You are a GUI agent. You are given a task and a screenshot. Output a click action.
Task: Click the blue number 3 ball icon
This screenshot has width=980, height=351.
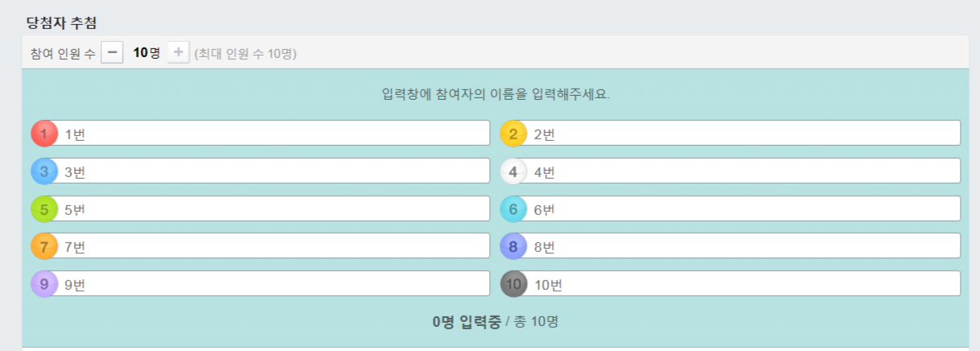coord(44,171)
